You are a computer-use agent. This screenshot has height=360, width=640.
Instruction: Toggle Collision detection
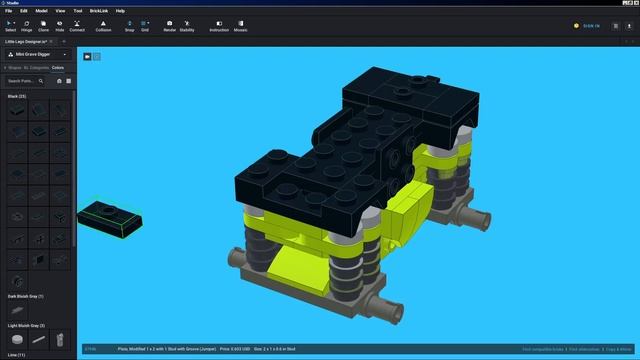(x=103, y=26)
